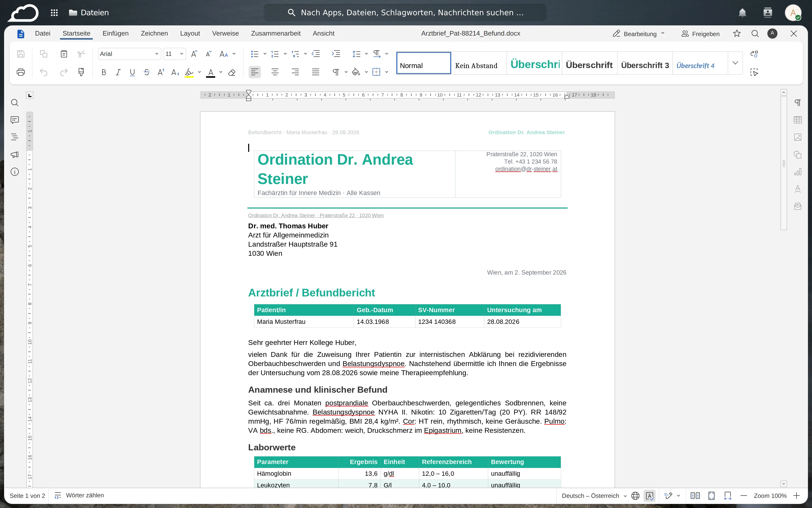Viewport: 812px width, 508px height.
Task: Switch to the Zusammenarbeit tab
Action: click(276, 33)
